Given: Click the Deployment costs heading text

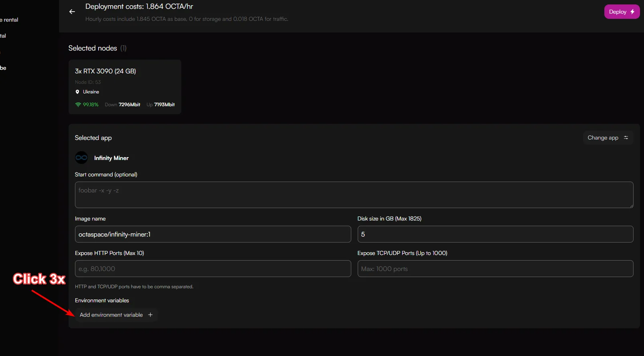Looking at the screenshot, I should [139, 6].
